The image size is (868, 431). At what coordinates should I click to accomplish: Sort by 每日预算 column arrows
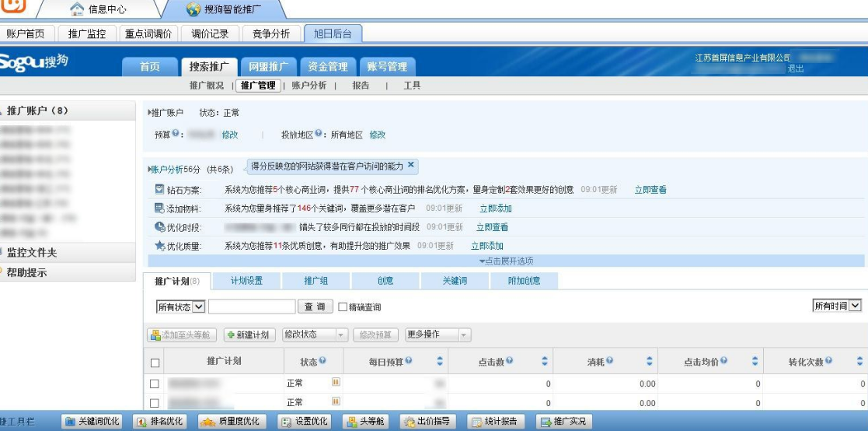440,361
